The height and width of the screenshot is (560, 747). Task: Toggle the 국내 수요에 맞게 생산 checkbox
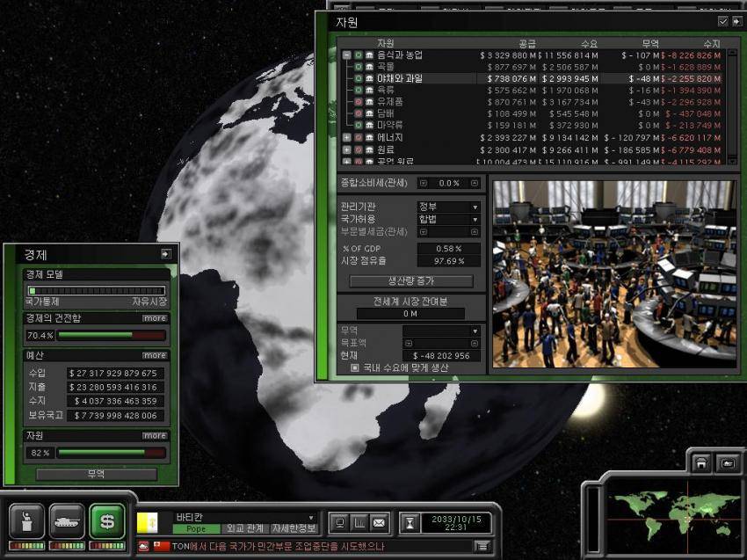(x=355, y=367)
